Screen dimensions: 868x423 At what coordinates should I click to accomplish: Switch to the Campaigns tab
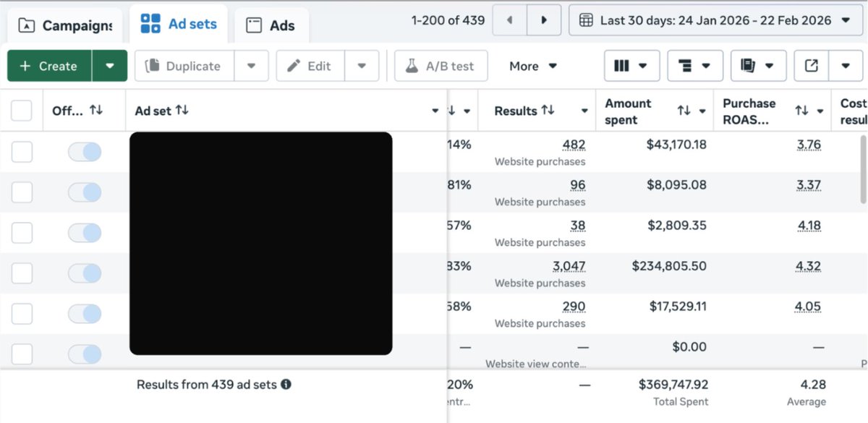[65, 25]
